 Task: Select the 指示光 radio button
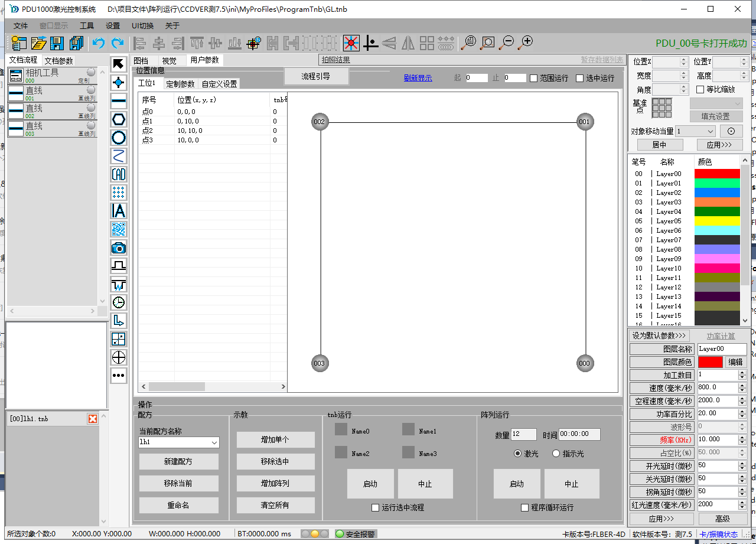point(556,454)
